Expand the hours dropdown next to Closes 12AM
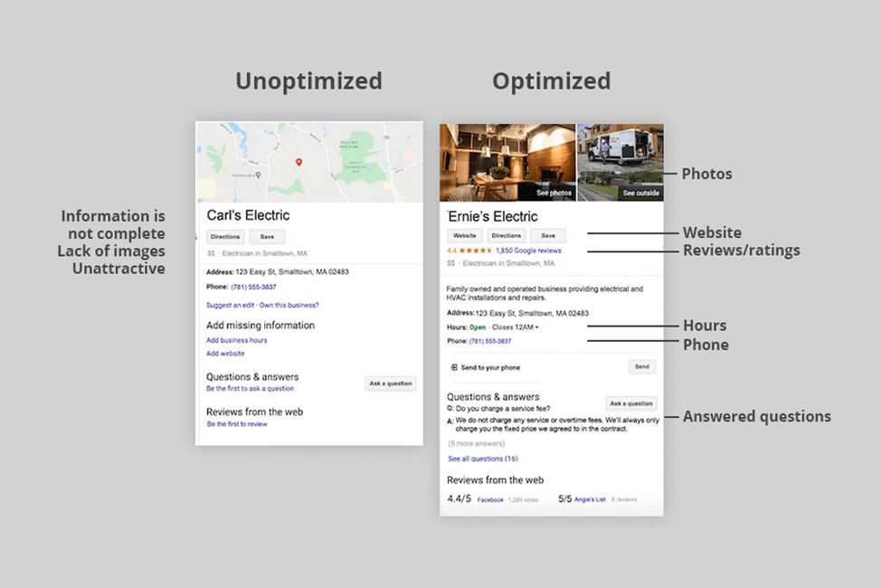 click(x=537, y=327)
